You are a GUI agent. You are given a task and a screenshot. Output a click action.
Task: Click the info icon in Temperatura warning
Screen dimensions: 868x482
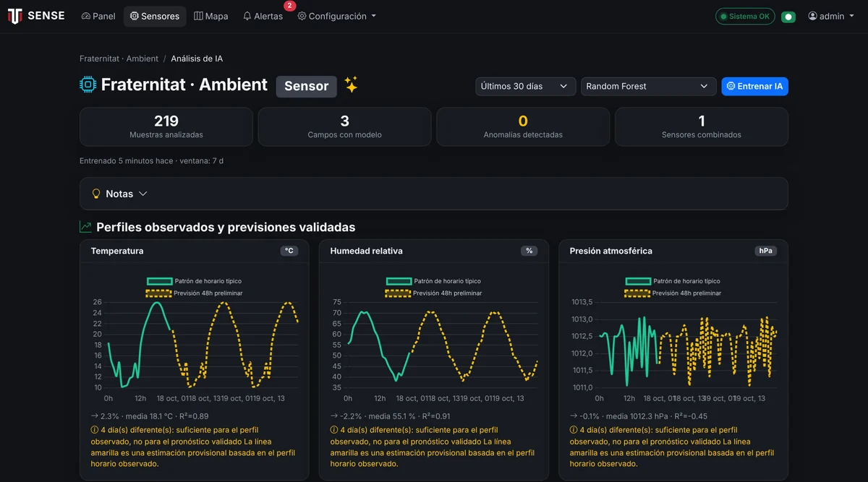[95, 430]
